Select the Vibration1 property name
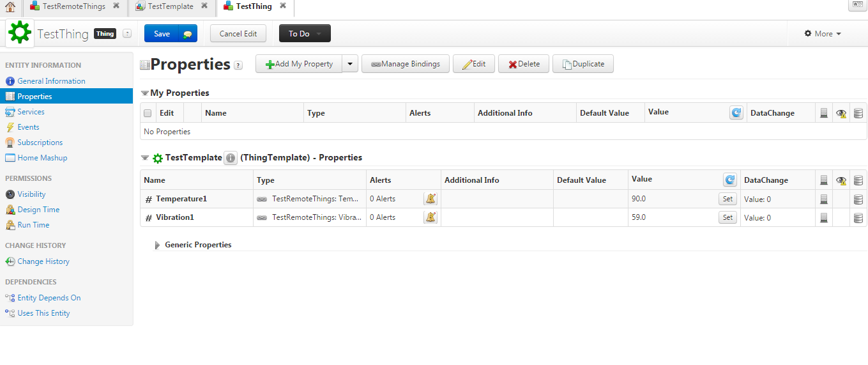The width and height of the screenshot is (868, 365). click(175, 217)
